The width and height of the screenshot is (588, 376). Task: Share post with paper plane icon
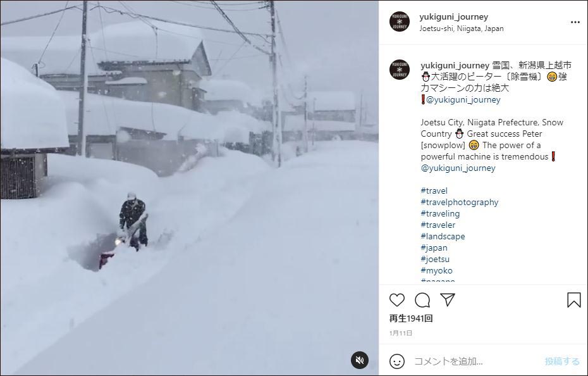(448, 299)
